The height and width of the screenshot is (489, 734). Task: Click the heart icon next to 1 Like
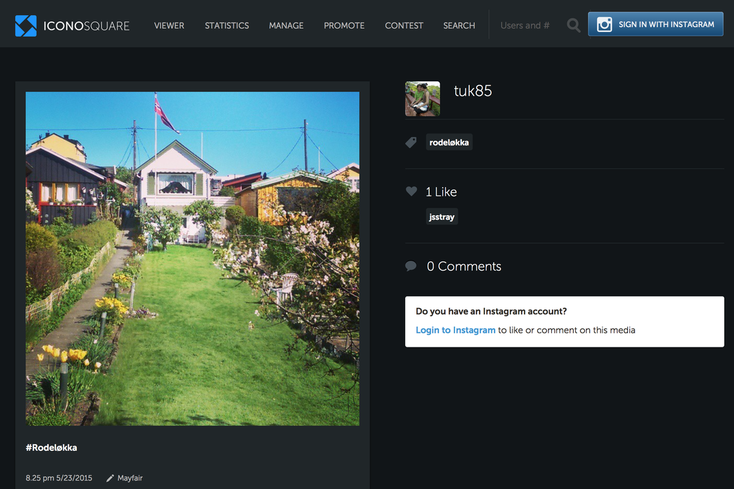pos(411,191)
